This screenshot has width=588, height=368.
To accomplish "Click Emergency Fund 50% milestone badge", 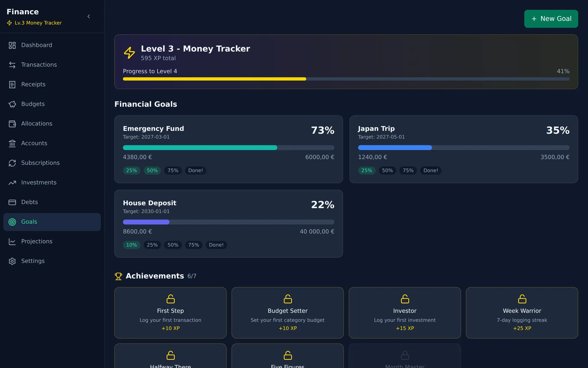I will coord(152,171).
